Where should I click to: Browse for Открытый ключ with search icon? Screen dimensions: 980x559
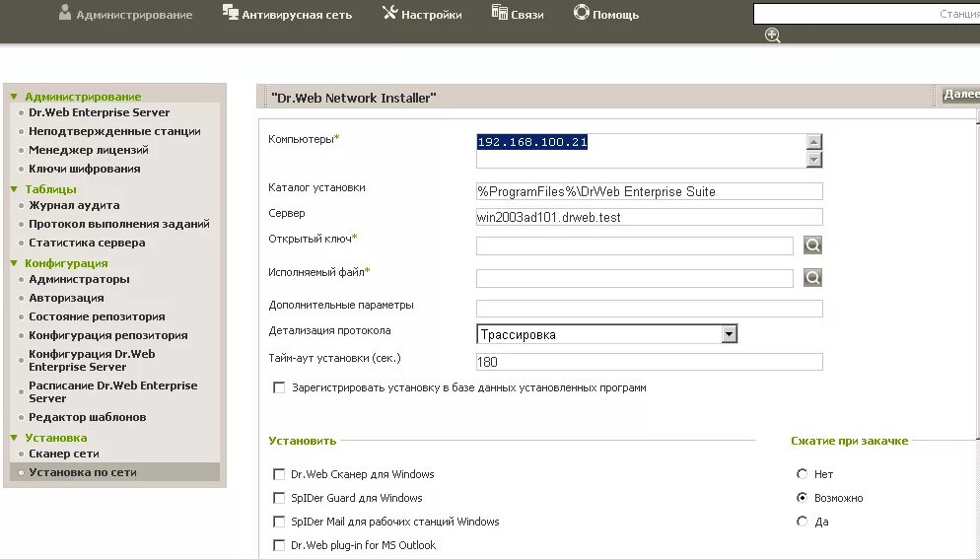pos(812,245)
